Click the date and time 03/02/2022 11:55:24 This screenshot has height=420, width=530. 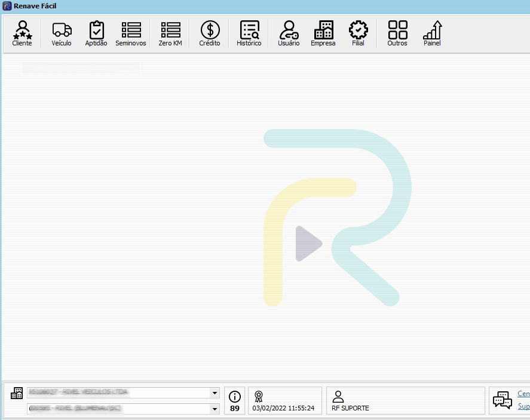(283, 408)
